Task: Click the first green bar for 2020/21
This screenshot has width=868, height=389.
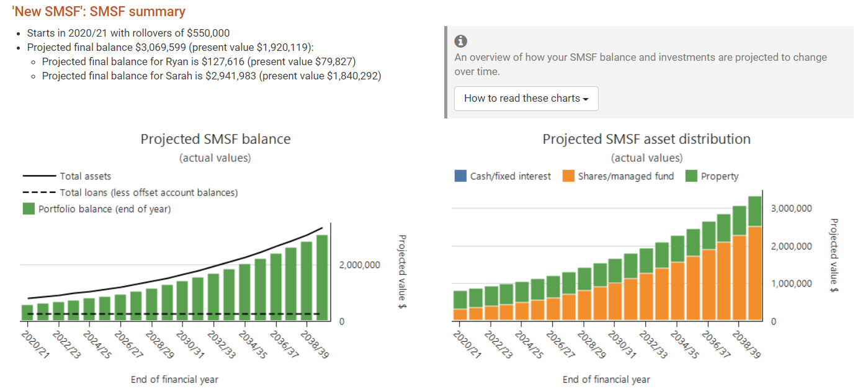Action: point(27,313)
